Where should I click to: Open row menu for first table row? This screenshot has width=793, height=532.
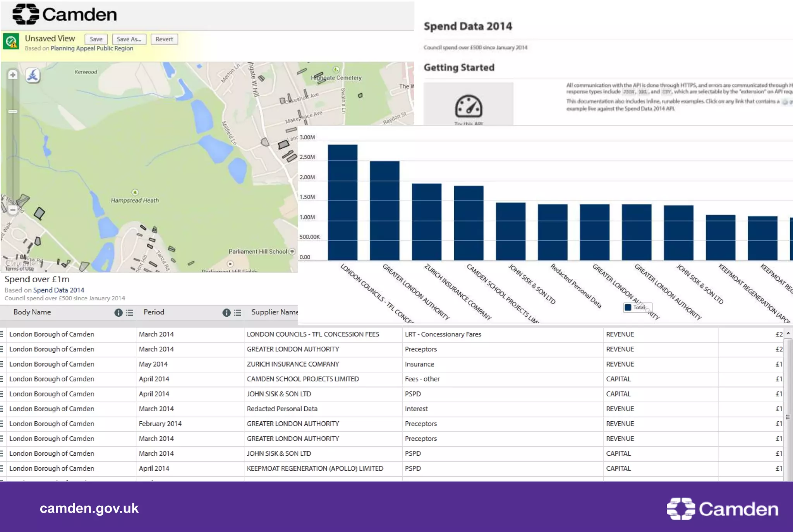point(2,334)
